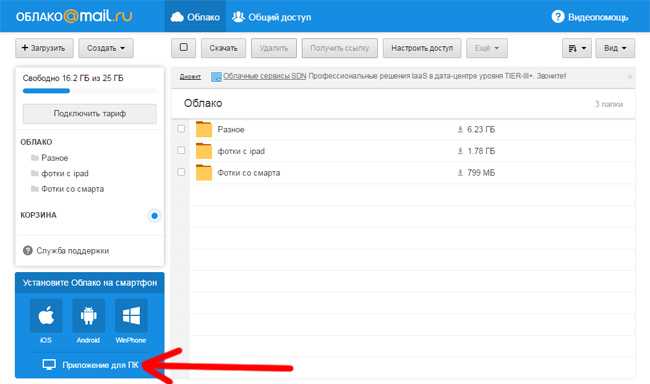Click the storage usage progress bar
Screen dimensions: 650x384
tap(90, 91)
